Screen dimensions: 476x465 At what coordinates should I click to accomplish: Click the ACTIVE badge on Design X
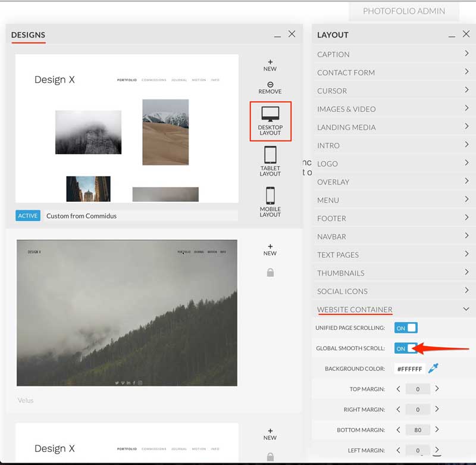tap(28, 216)
